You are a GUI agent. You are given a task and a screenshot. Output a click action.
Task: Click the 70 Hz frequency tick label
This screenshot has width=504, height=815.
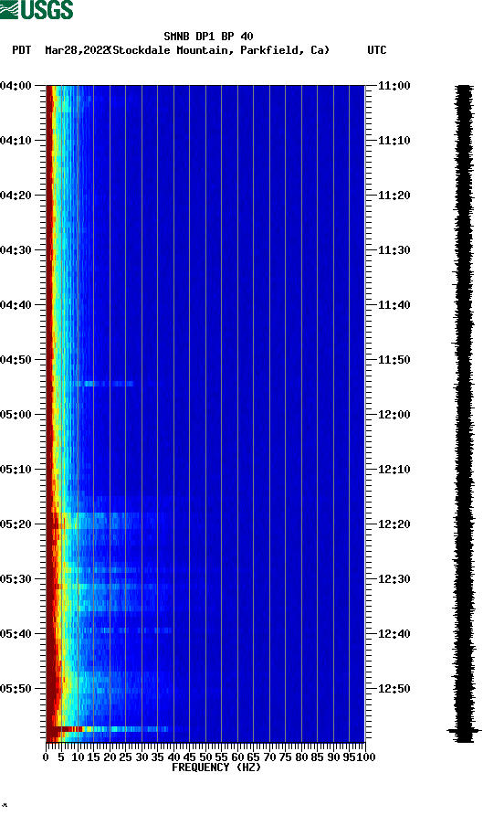point(269,757)
